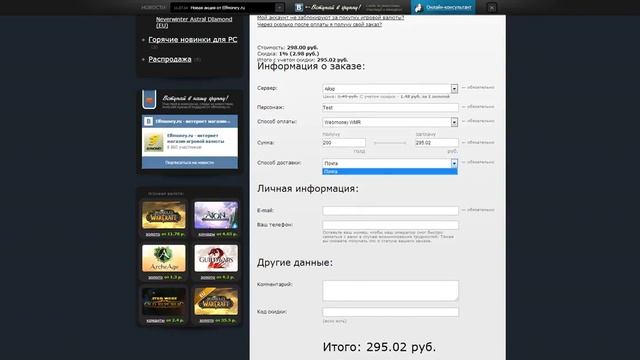Click the E-mail input field
This screenshot has width=640, height=360.
pyautogui.click(x=390, y=211)
